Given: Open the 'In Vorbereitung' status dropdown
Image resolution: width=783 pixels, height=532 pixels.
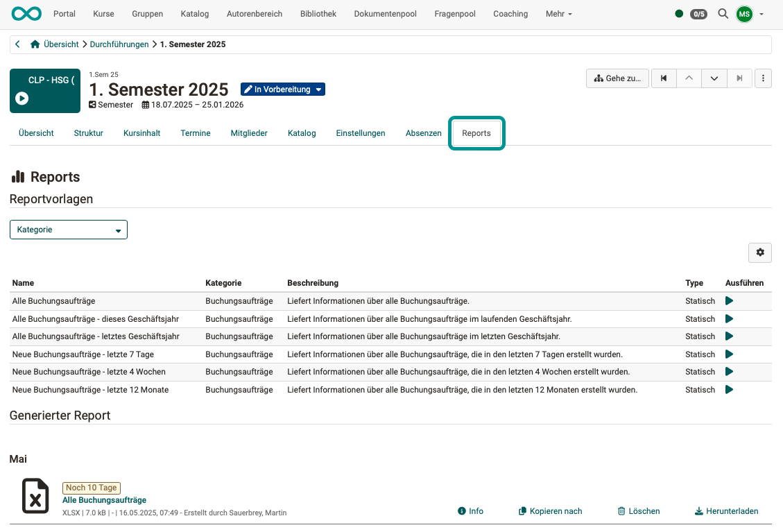Looking at the screenshot, I should tap(282, 89).
